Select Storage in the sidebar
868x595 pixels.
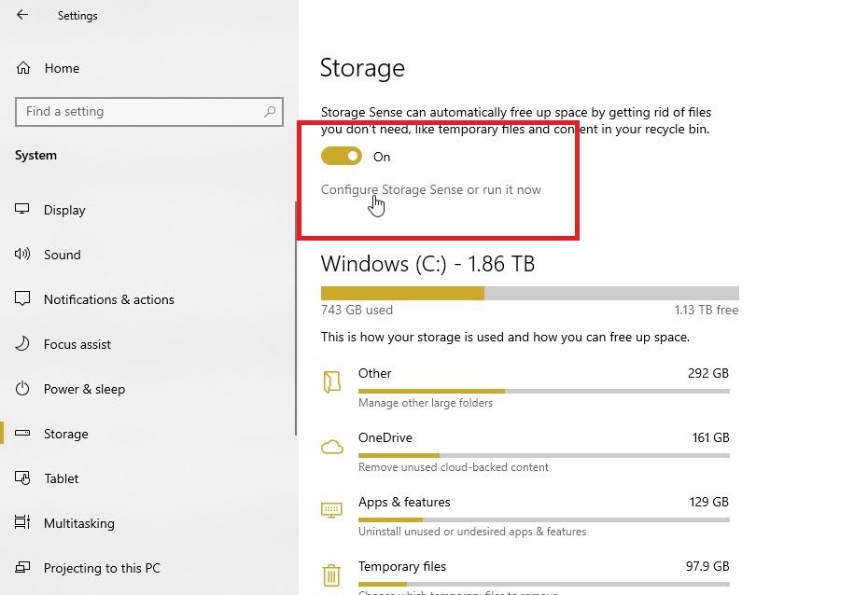click(66, 434)
